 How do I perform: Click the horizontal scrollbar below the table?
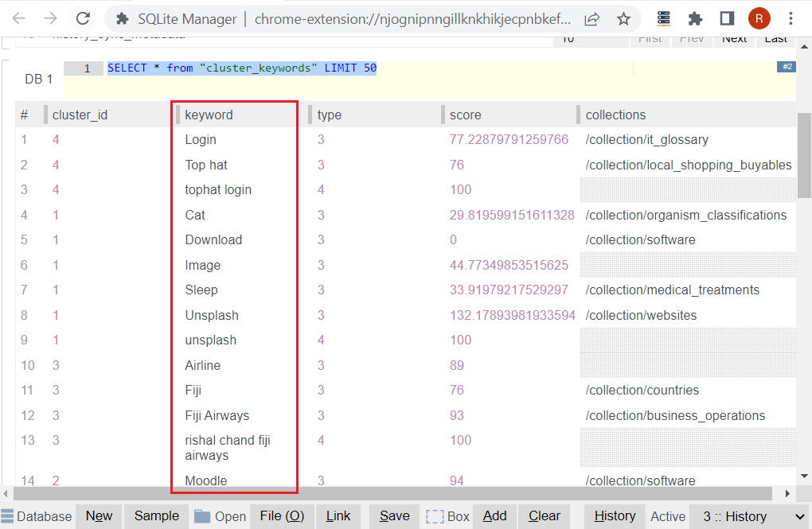click(398, 494)
